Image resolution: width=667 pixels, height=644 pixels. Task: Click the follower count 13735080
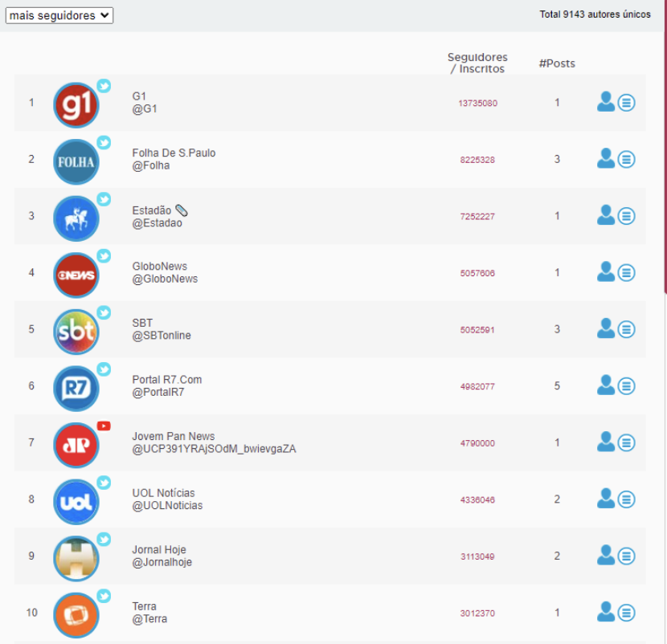coord(477,104)
